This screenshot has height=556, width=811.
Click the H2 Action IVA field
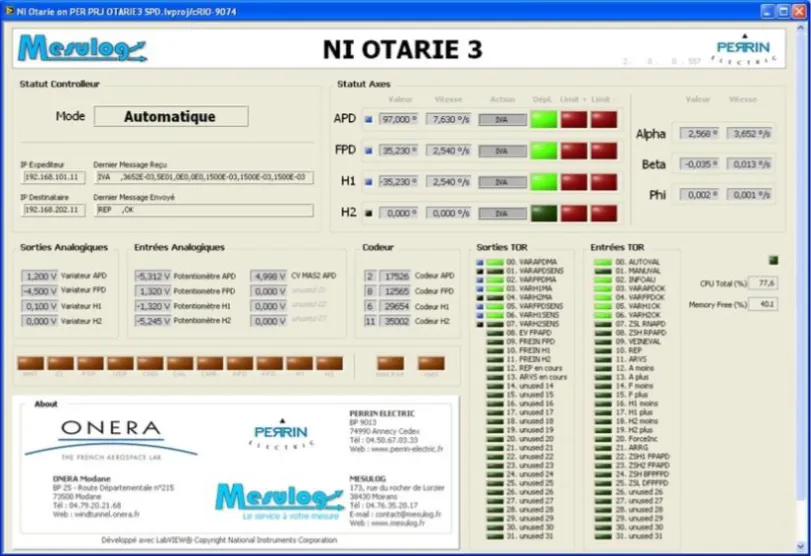click(502, 213)
